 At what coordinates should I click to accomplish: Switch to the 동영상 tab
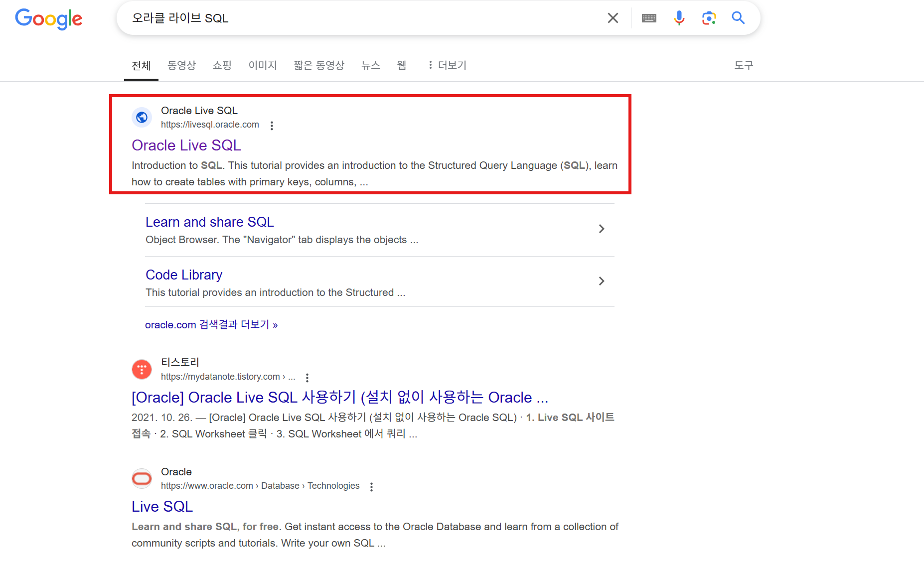pyautogui.click(x=182, y=65)
